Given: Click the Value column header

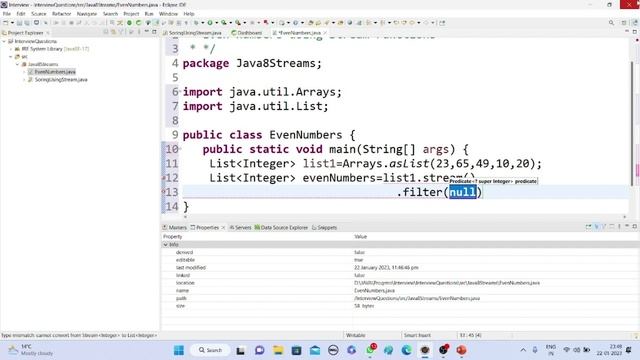Looking at the screenshot, I should [360, 237].
